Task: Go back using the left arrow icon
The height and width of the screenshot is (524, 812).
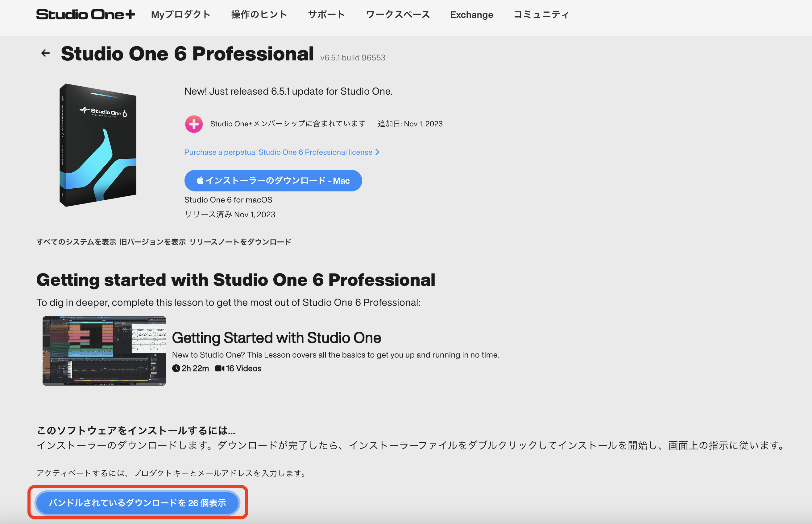Action: pyautogui.click(x=46, y=53)
